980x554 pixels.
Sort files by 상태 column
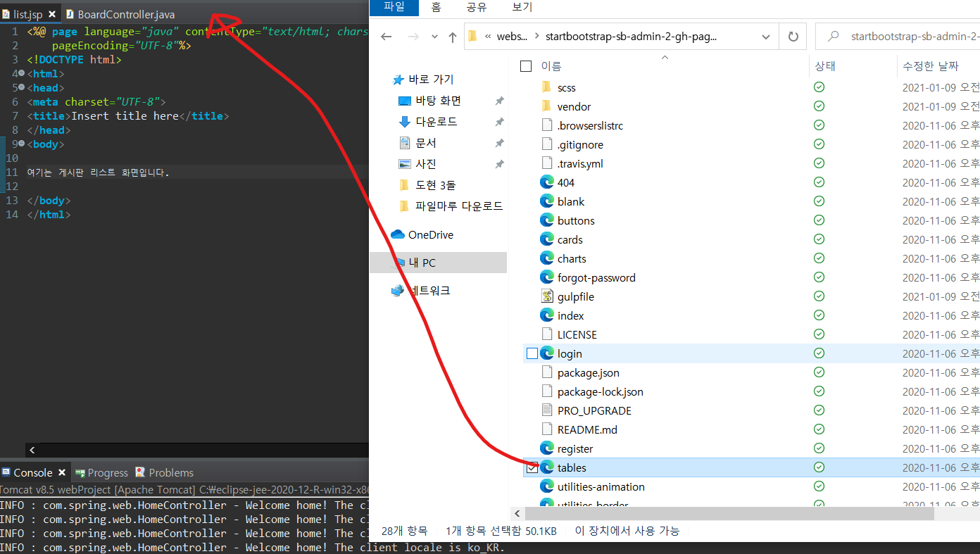coord(825,66)
